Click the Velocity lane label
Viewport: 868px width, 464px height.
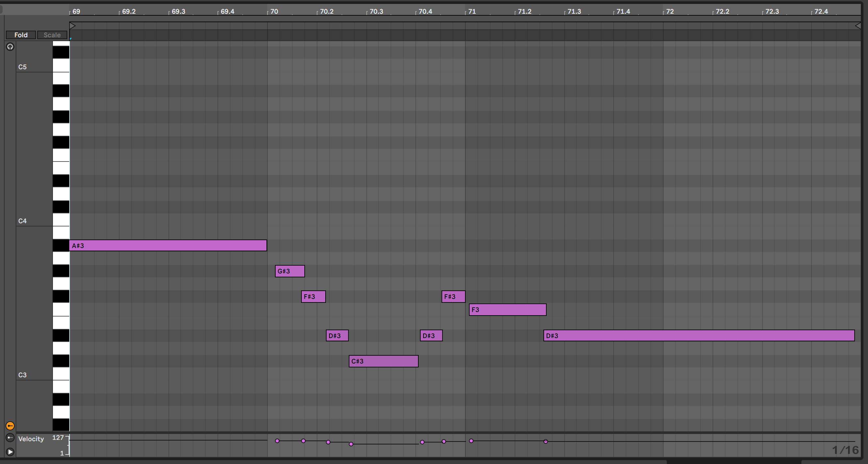coord(31,439)
